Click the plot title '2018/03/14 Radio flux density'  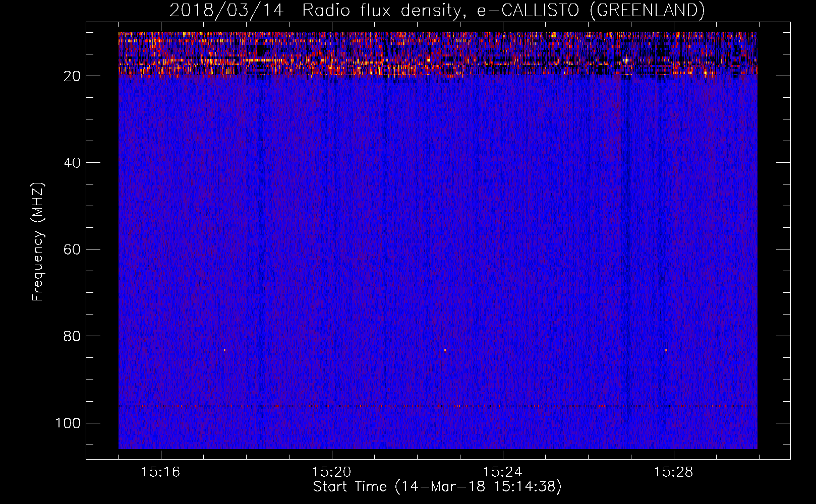pos(437,10)
